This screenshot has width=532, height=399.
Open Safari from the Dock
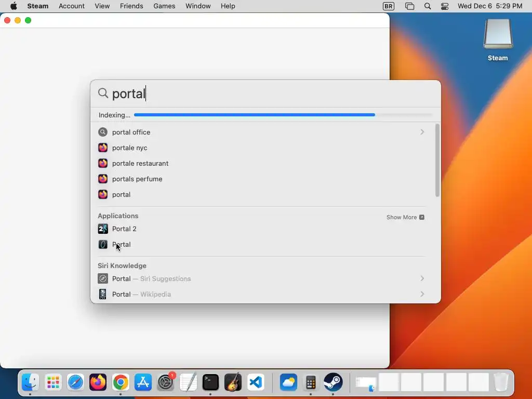pyautogui.click(x=75, y=382)
